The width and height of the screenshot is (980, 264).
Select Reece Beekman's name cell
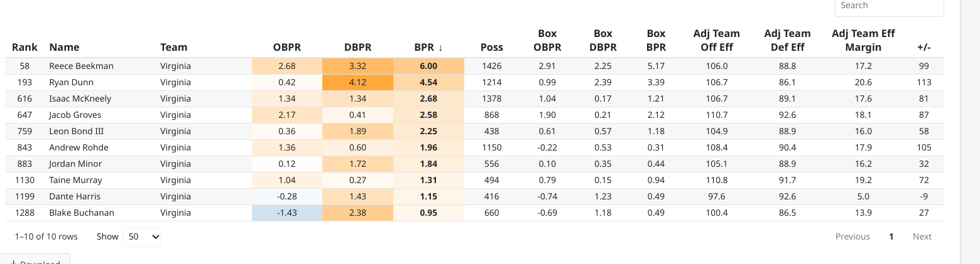tap(81, 66)
